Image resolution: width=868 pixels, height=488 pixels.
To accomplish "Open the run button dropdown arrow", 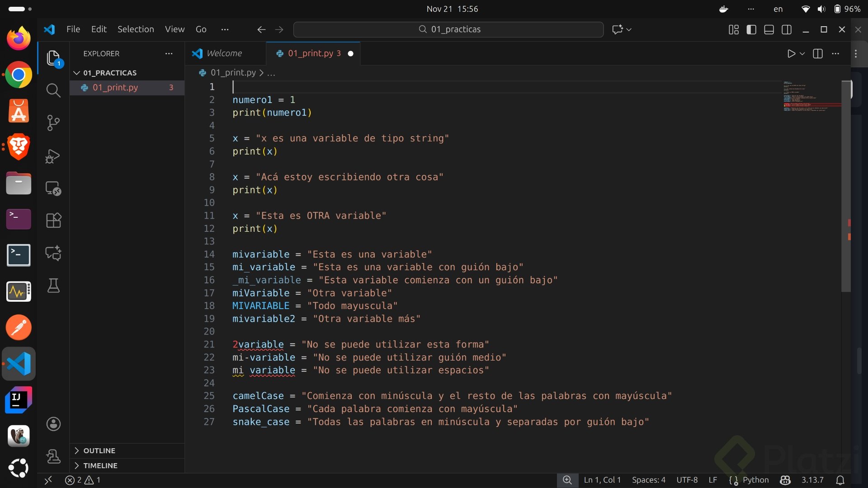I will point(802,54).
